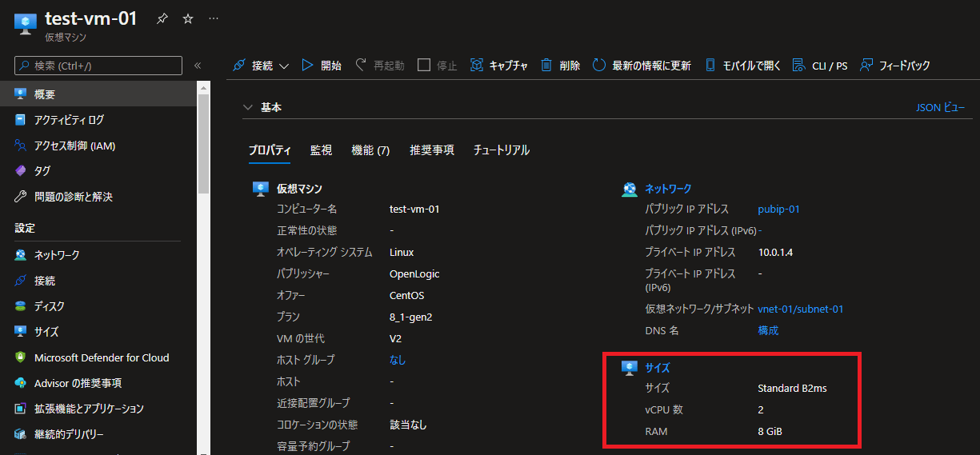Viewport: 980px width, 455px height.
Task: Click モバイルで開く toolbar item
Action: [x=742, y=66]
